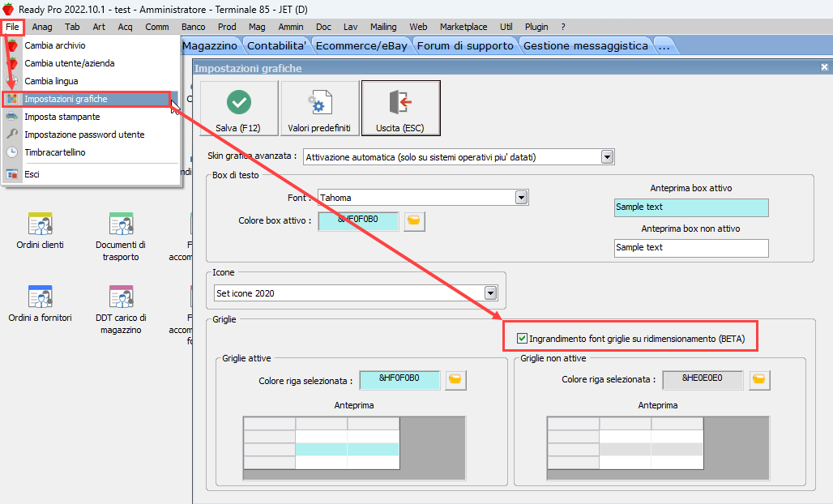The width and height of the screenshot is (833, 504).
Task: Select Esci from File menu
Action: tap(92, 174)
